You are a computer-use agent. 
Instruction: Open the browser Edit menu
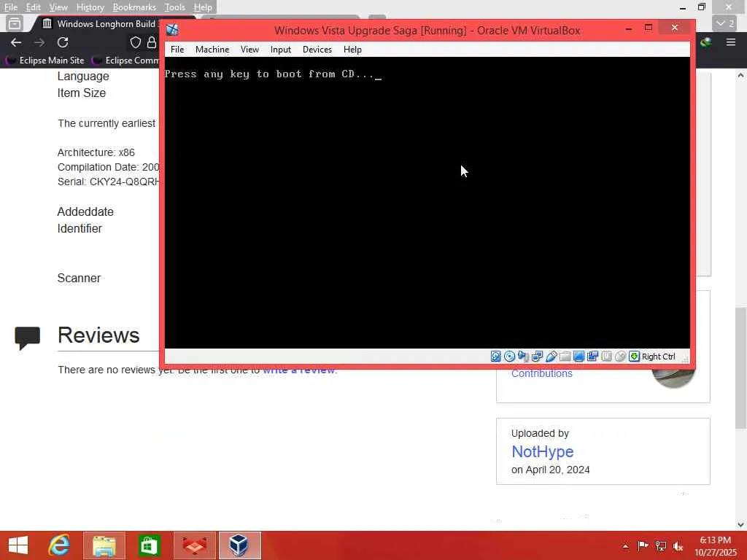(33, 7)
